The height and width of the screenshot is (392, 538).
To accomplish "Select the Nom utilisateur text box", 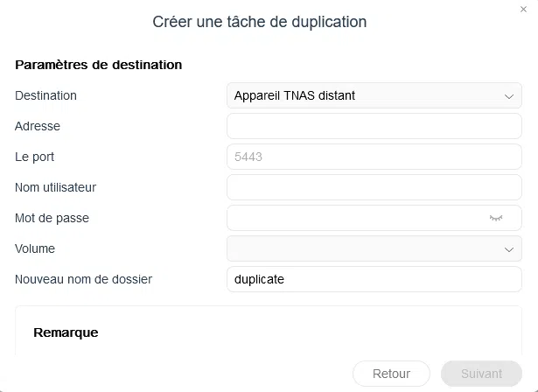I will tap(374, 187).
